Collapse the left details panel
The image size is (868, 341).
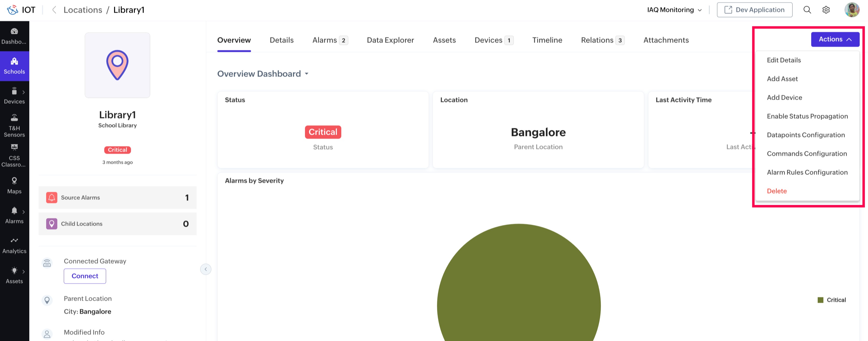206,269
